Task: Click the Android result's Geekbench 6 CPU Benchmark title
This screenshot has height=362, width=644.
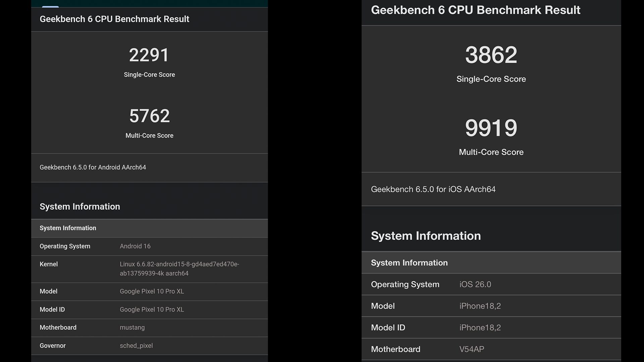Action: coord(114,19)
